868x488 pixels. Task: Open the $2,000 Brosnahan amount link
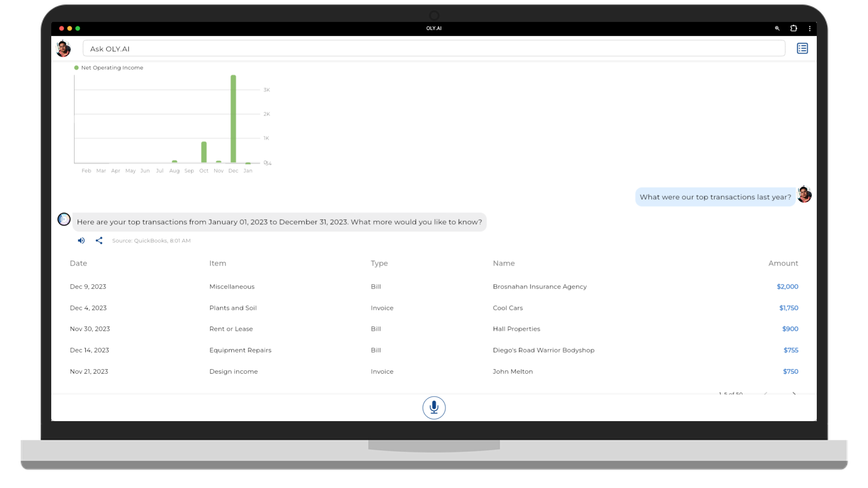(x=787, y=287)
